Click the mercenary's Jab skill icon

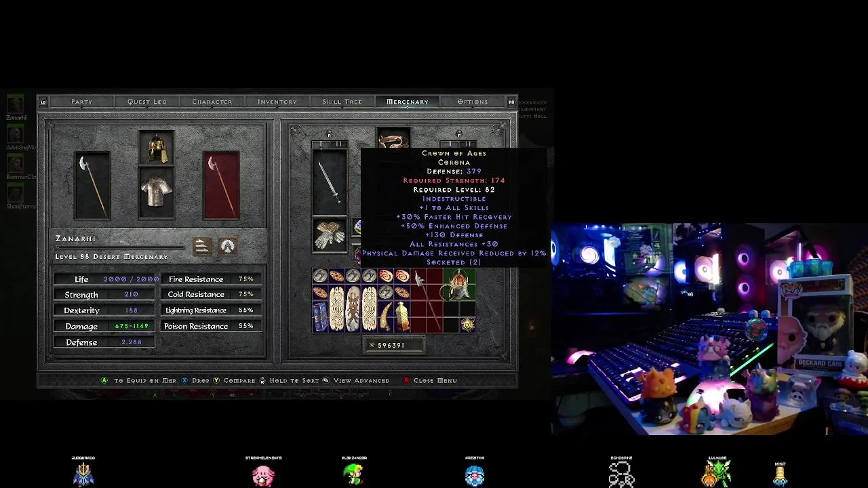pos(202,246)
